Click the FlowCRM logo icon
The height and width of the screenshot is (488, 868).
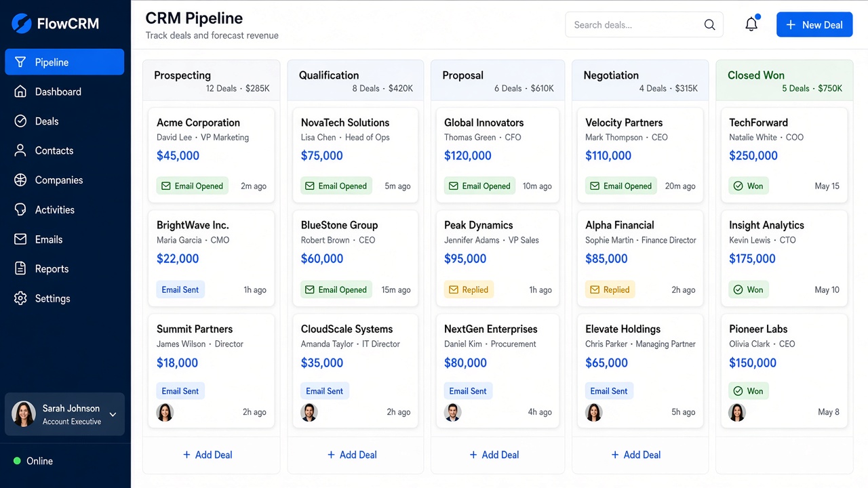(22, 24)
